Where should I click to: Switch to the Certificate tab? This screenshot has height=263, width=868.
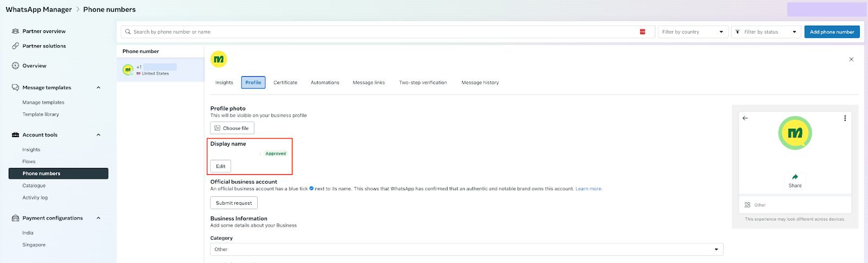pos(285,83)
